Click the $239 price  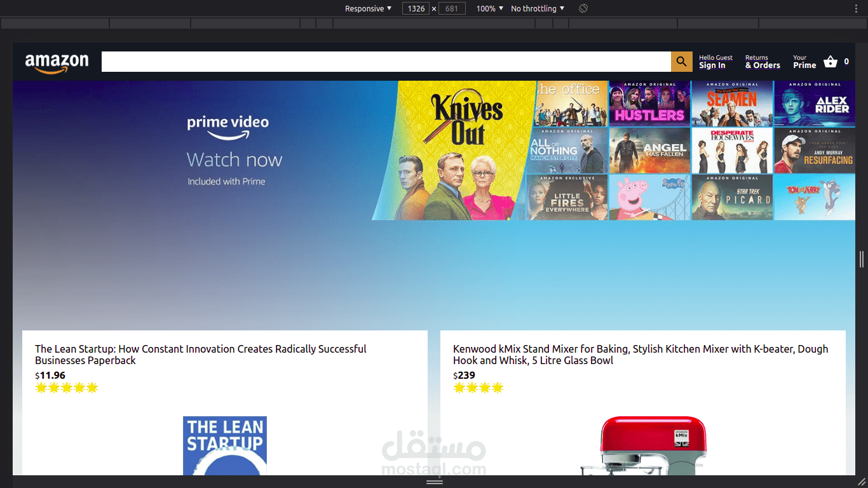[464, 375]
